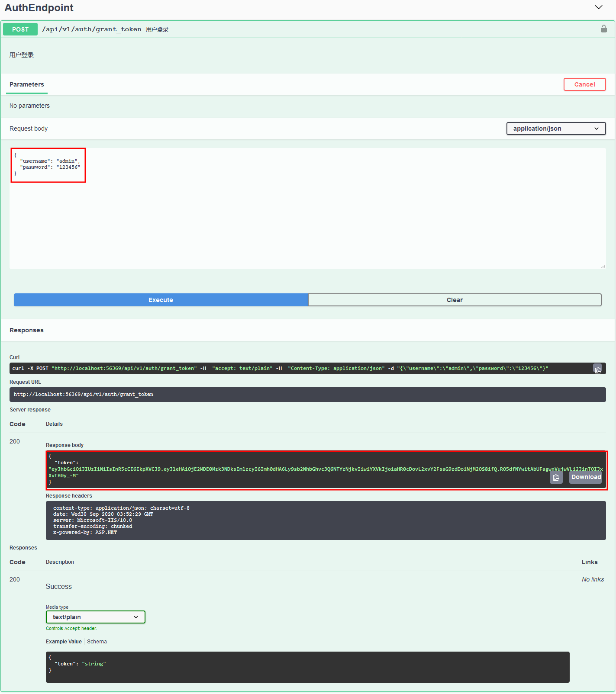Screen dimensions: 616x694
Task: Click the 'transfer-encoding: chunked' header line
Action: (x=93, y=526)
